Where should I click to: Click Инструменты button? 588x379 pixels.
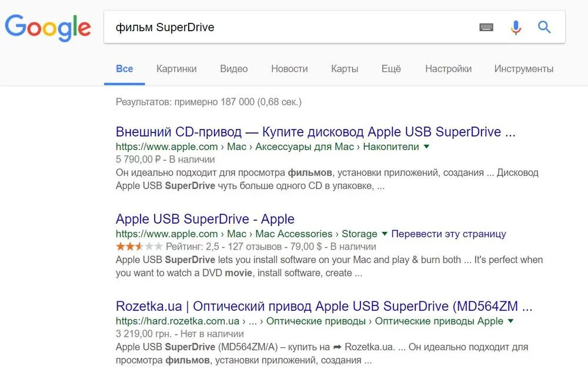[523, 69]
